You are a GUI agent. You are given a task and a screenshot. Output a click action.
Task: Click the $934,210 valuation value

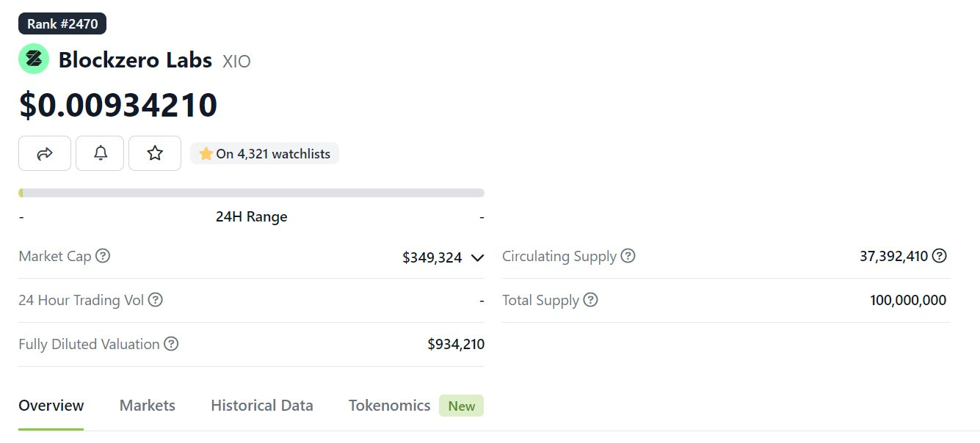click(456, 344)
